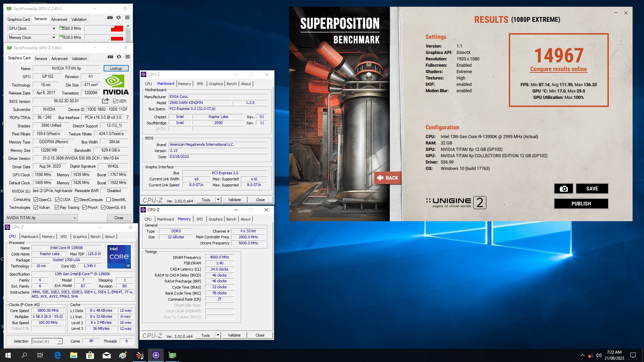The image size is (644, 362).
Task: Open Tools dropdown arrow in Mainboard CPU-Z
Action: click(218, 200)
